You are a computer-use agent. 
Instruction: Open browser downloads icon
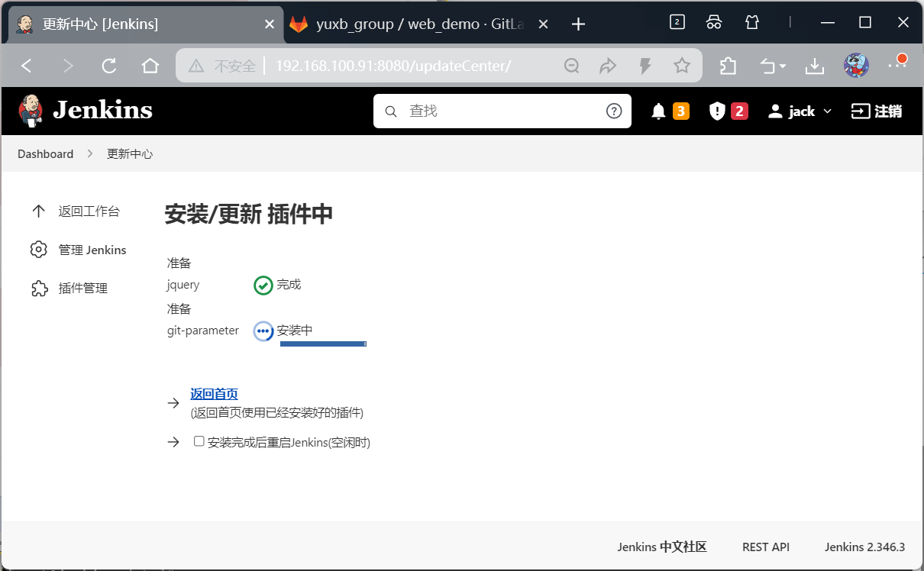click(815, 66)
